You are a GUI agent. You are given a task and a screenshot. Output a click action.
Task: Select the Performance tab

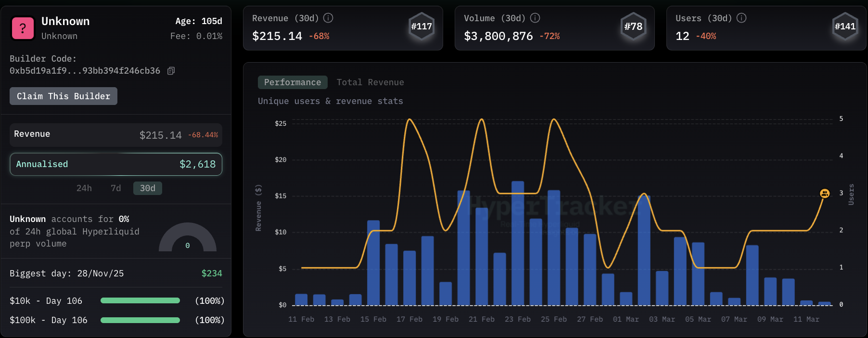coord(293,82)
